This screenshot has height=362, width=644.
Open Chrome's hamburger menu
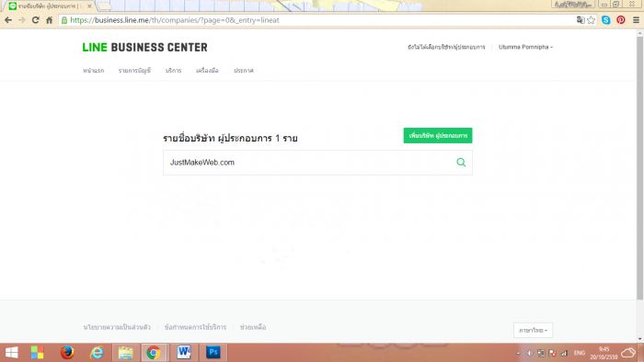(636, 20)
